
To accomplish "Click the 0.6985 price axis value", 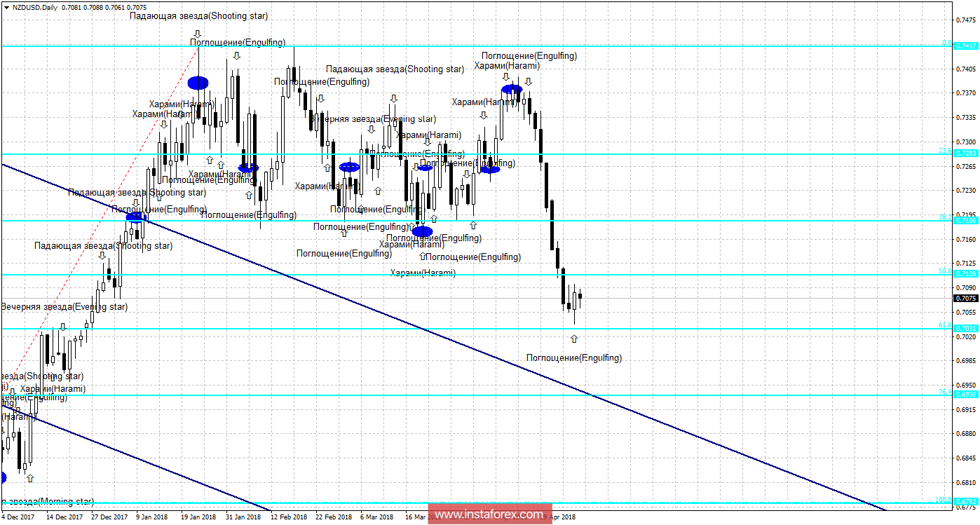I will point(966,361).
